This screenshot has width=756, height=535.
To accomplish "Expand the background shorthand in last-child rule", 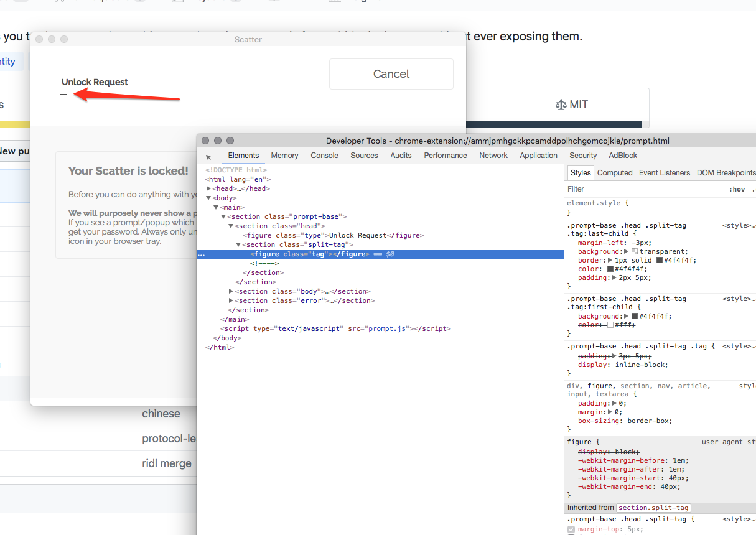I will (627, 251).
